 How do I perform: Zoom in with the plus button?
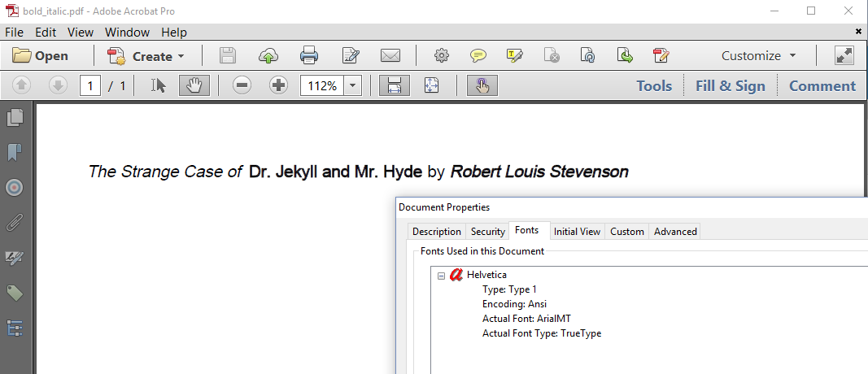point(279,85)
